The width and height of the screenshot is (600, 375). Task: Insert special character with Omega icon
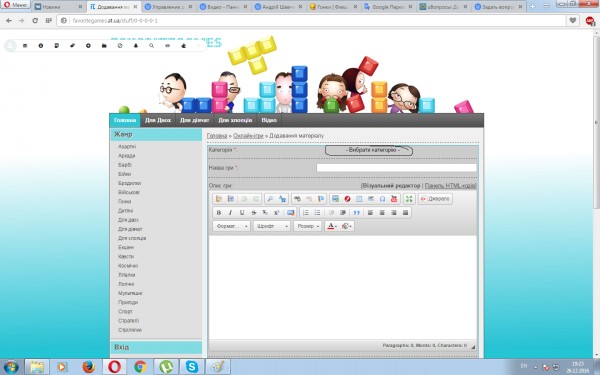[x=382, y=199]
